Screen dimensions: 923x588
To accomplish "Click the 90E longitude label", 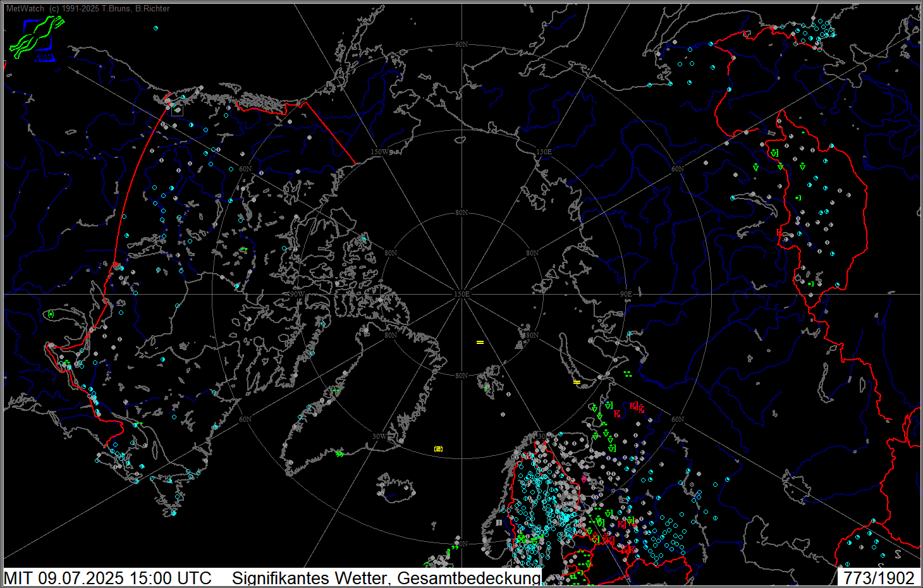I will tap(625, 294).
